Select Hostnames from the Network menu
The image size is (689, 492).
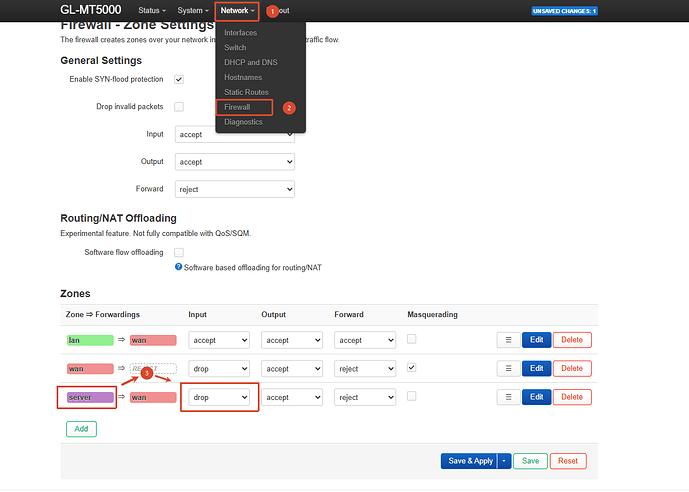click(243, 77)
